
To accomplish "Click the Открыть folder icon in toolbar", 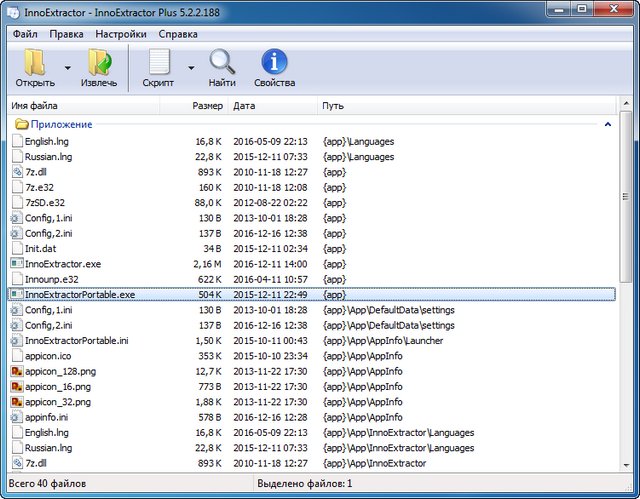I will [34, 63].
